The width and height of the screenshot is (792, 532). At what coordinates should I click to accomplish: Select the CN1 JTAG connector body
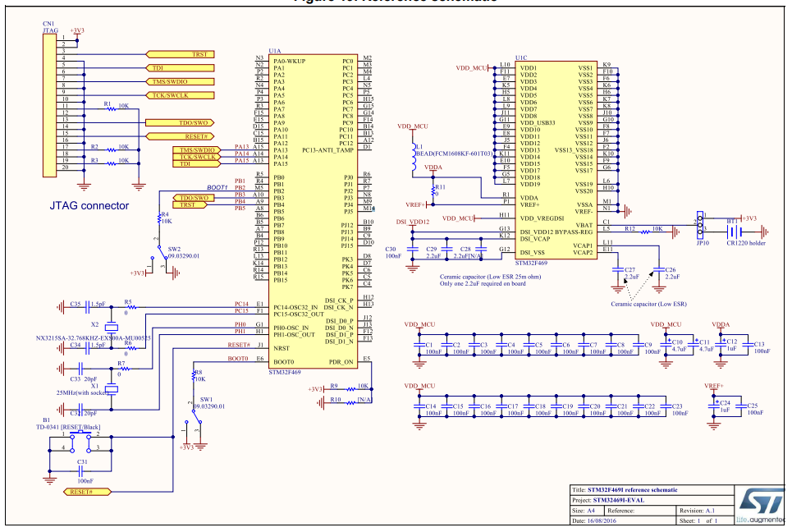(x=49, y=106)
